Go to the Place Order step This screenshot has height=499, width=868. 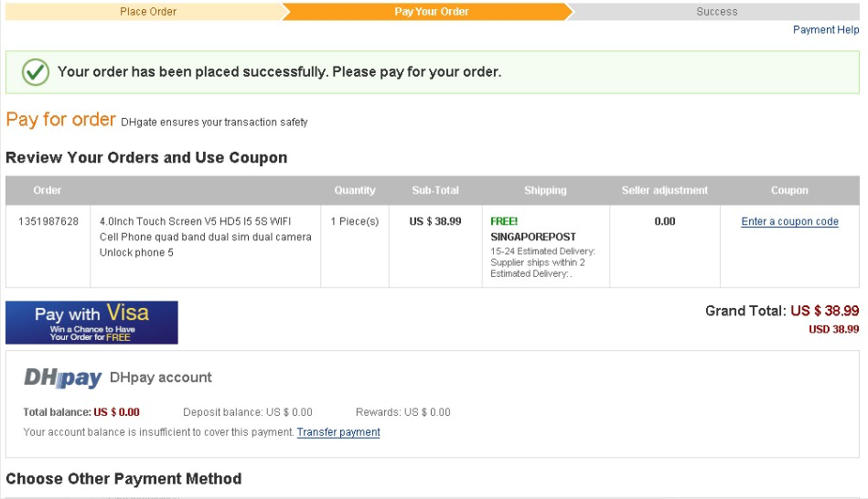pyautogui.click(x=148, y=12)
